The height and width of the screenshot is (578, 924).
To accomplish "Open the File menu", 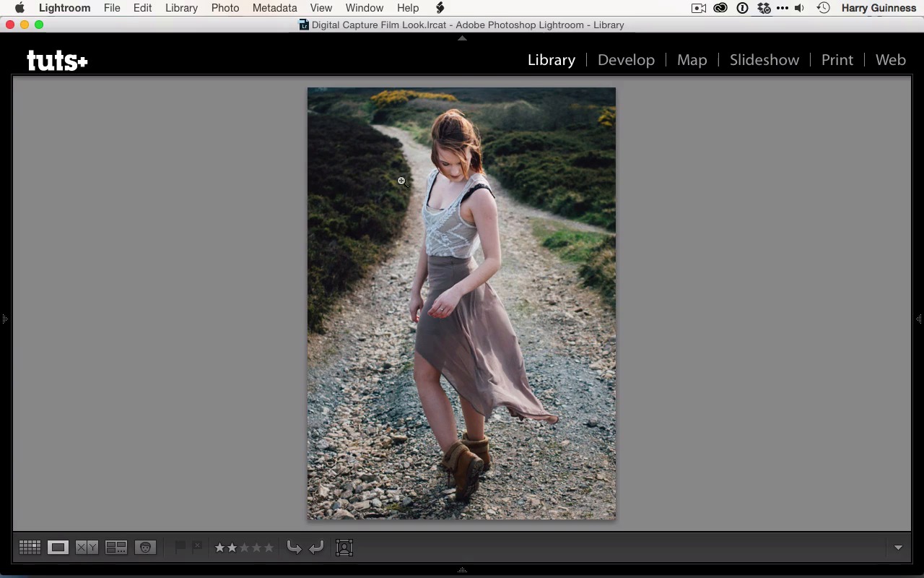I will [x=112, y=8].
